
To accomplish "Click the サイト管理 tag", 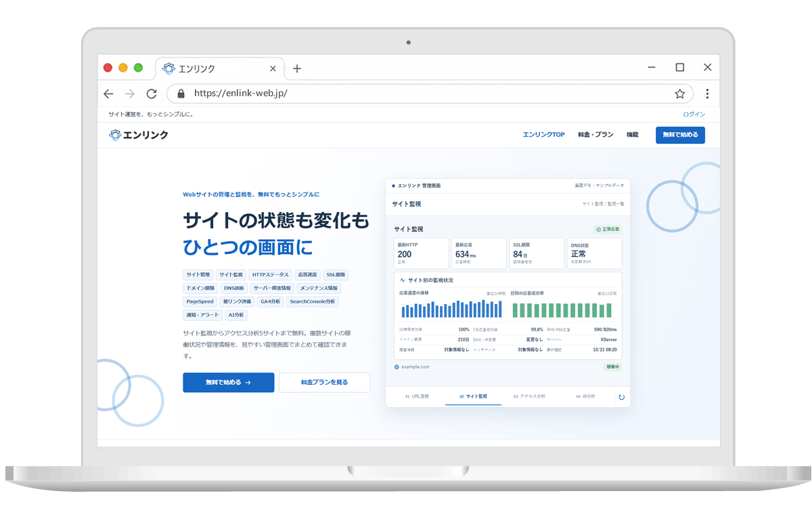I will point(198,275).
